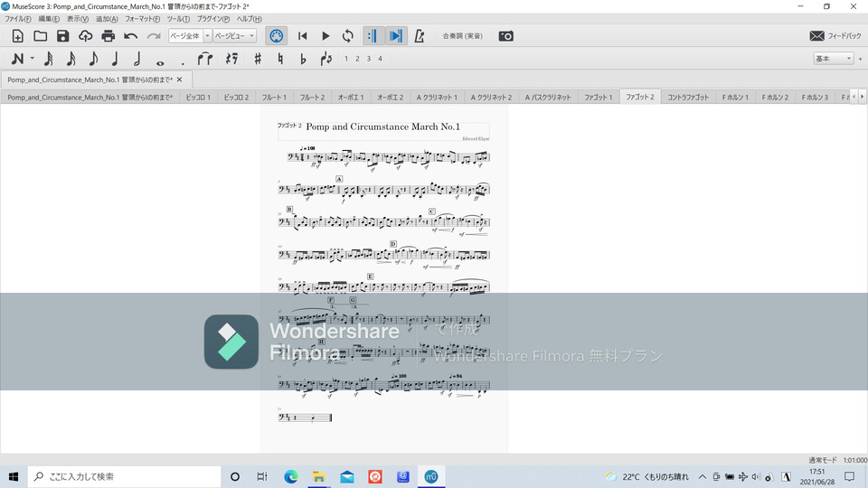Toggle the tie icon
This screenshot has width=868, height=488.
[x=205, y=59]
